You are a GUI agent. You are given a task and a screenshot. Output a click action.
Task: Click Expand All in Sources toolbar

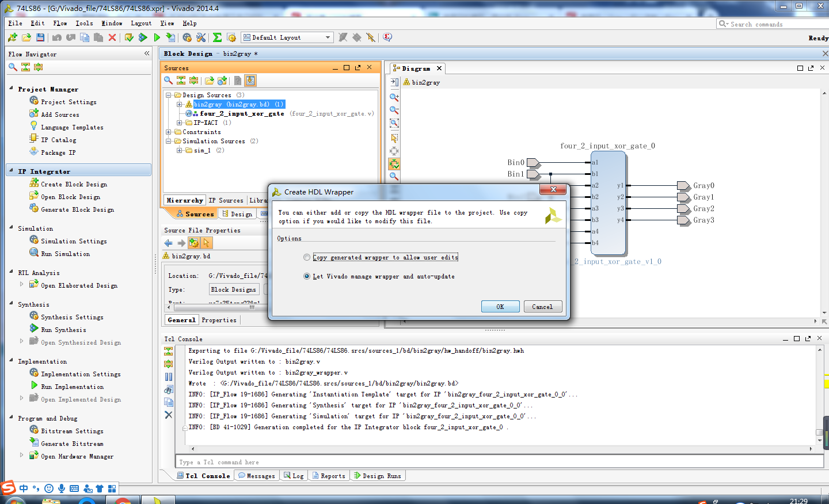[193, 81]
